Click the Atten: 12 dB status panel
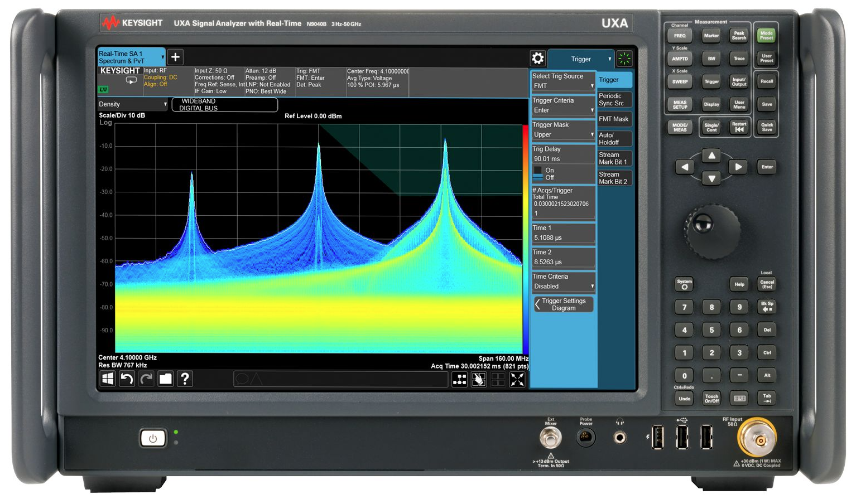Viewport: 856px width, 504px height. pos(270,82)
